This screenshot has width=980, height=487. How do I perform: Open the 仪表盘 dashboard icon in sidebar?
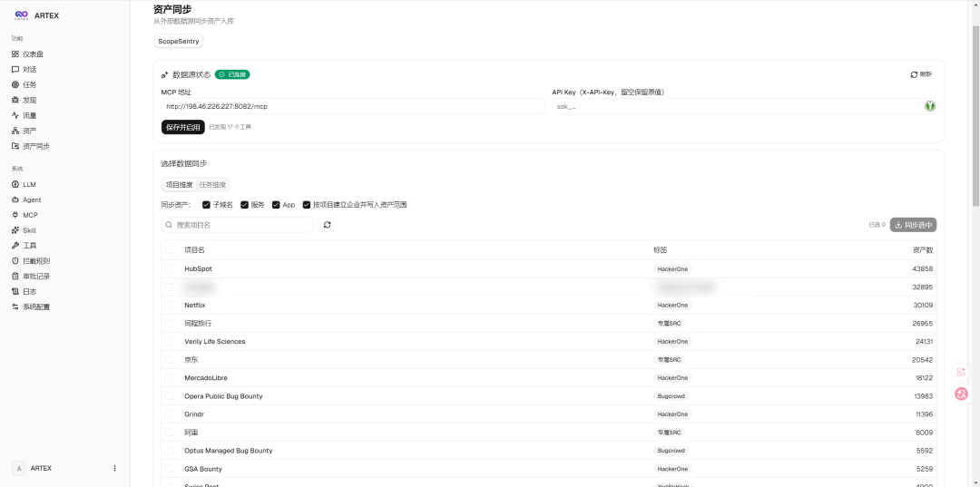pyautogui.click(x=15, y=54)
